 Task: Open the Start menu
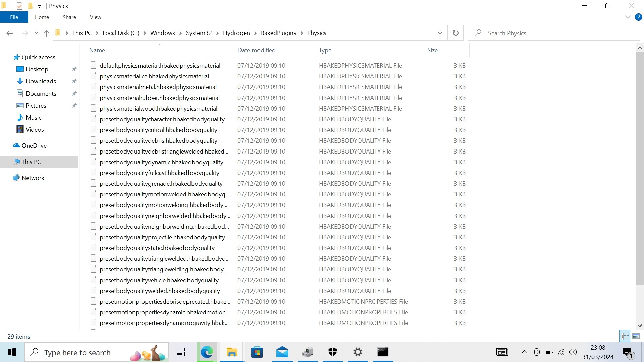[12, 352]
